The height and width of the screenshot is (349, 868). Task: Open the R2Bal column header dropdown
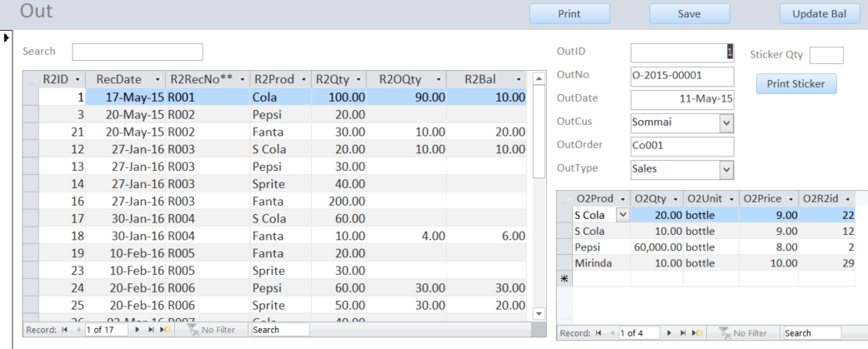(518, 79)
